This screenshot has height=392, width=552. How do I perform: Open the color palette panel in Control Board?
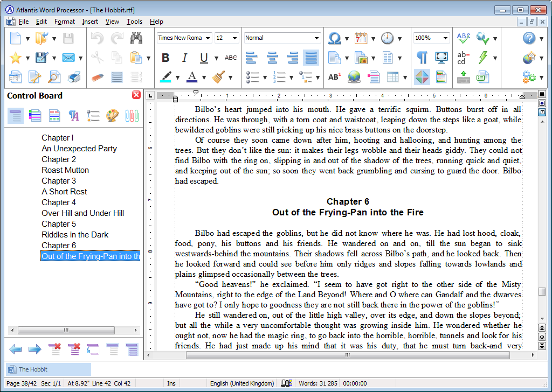112,116
